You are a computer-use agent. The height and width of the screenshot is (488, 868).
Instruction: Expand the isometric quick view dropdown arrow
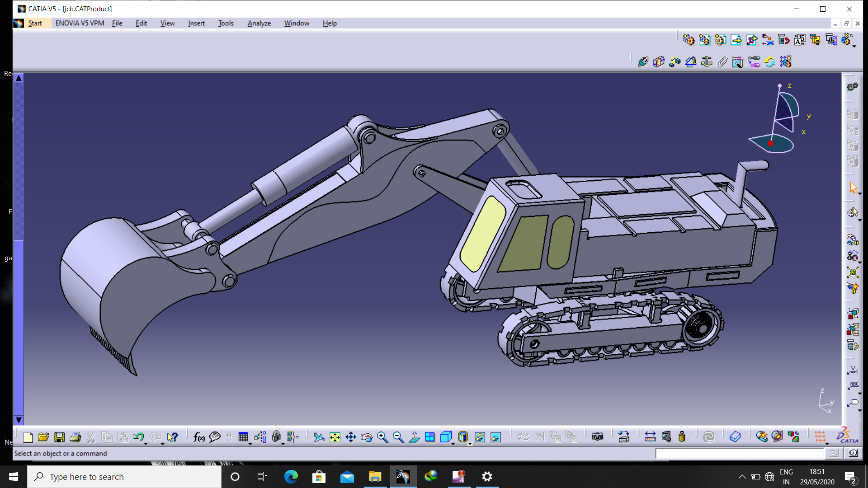pos(453,444)
